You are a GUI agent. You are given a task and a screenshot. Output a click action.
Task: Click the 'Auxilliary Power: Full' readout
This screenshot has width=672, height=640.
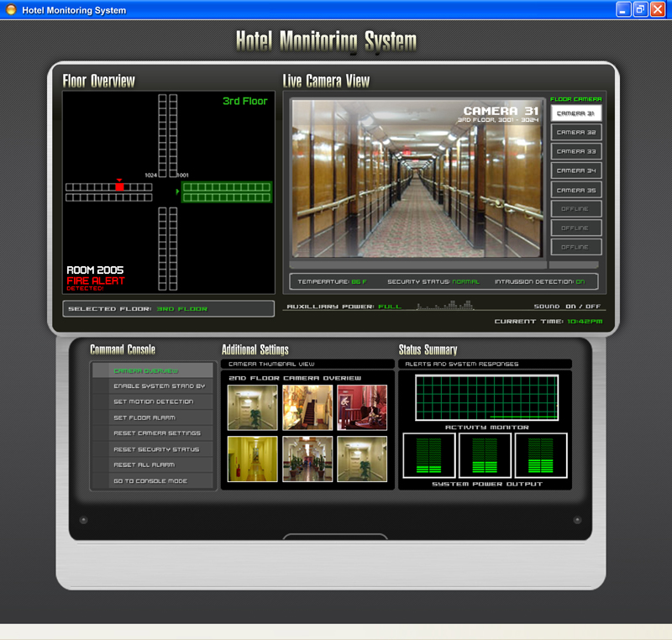[x=344, y=307]
